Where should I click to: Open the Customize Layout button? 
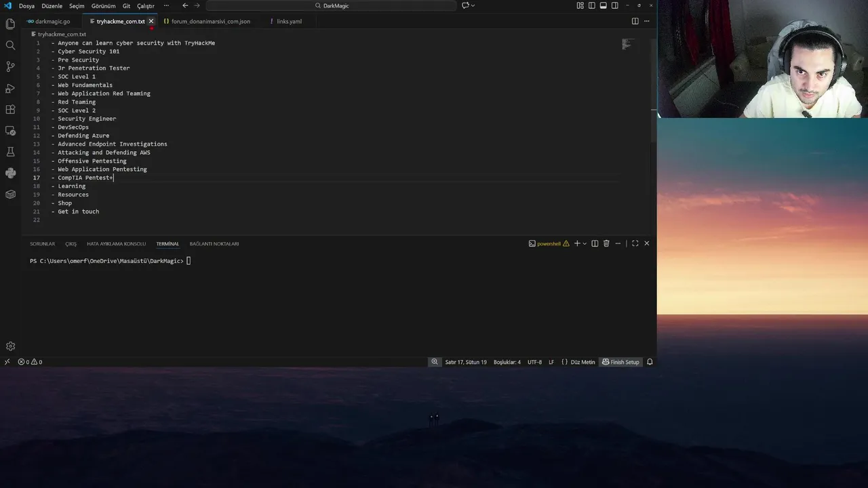click(580, 5)
